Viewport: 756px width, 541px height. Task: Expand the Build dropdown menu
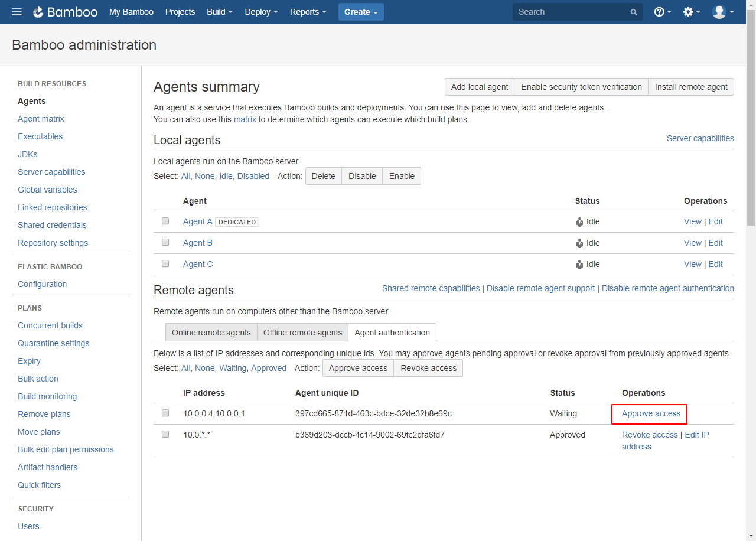[x=220, y=12]
